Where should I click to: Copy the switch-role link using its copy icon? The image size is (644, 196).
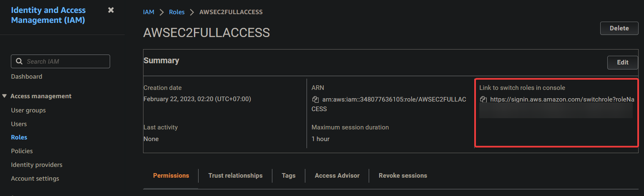tap(483, 99)
